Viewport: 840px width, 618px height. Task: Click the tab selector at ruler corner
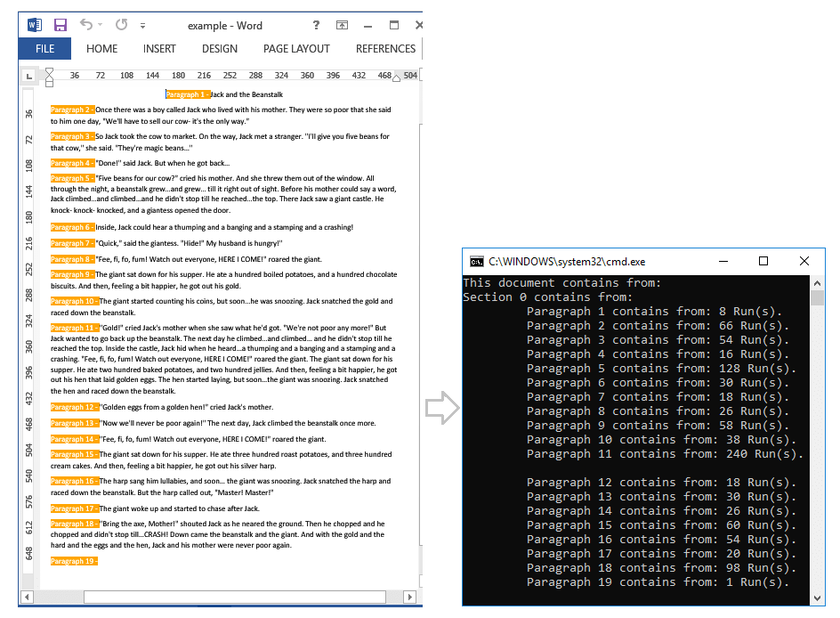pos(28,77)
